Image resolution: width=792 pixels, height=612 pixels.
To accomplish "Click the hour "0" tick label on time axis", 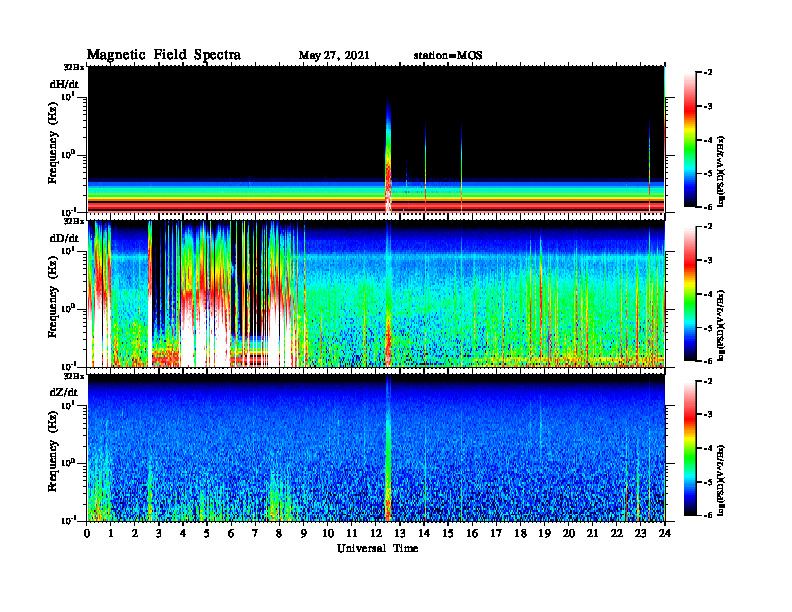I will tap(87, 534).
